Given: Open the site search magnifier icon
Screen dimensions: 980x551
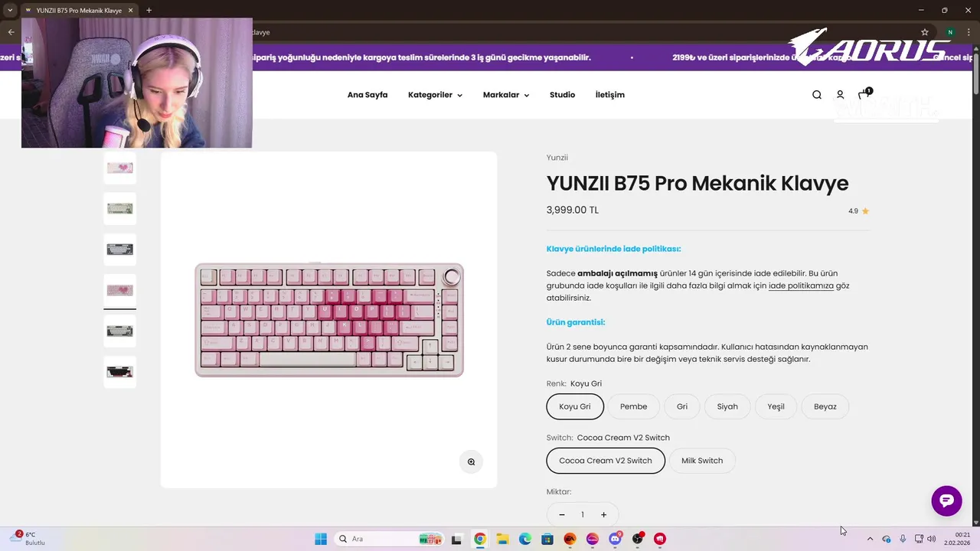Looking at the screenshot, I should [x=817, y=95].
